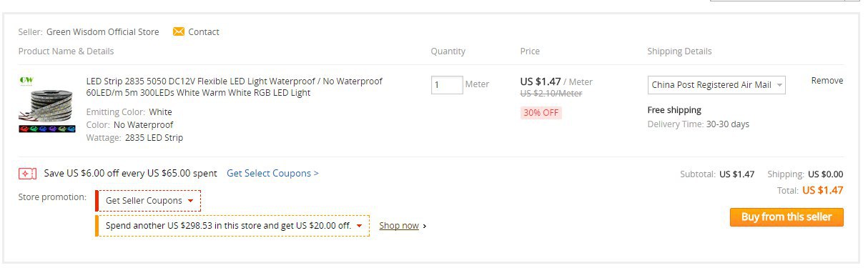This screenshot has height=268, width=868.
Task: Open the China Post Registered Air Mail shipping dropdown
Action: [x=716, y=84]
